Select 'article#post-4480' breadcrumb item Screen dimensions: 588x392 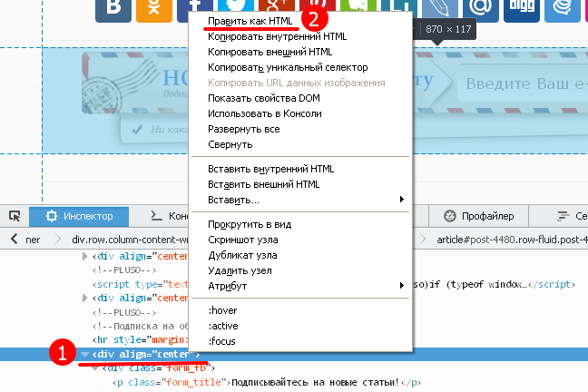(x=512, y=240)
